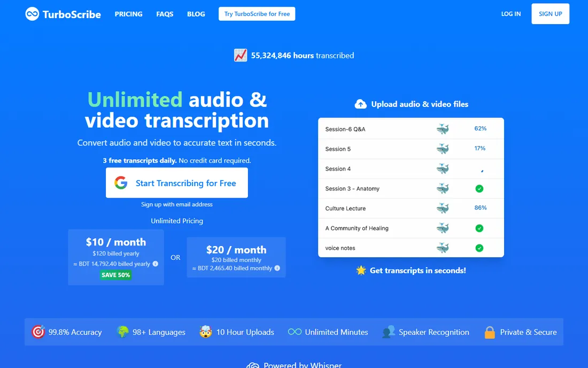Select the $20 / month monthly plan card
Viewport: 588px width, 368px height.
tap(236, 257)
